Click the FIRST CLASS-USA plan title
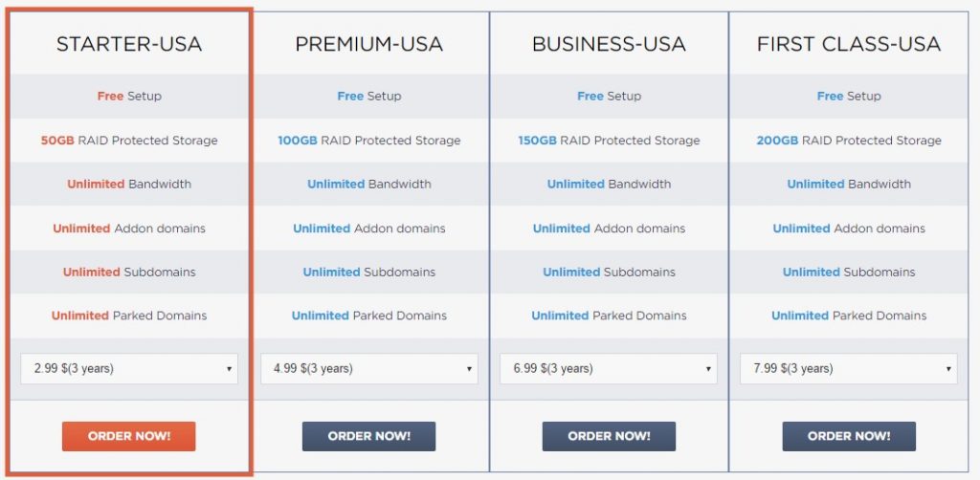980x480 pixels. click(x=849, y=44)
